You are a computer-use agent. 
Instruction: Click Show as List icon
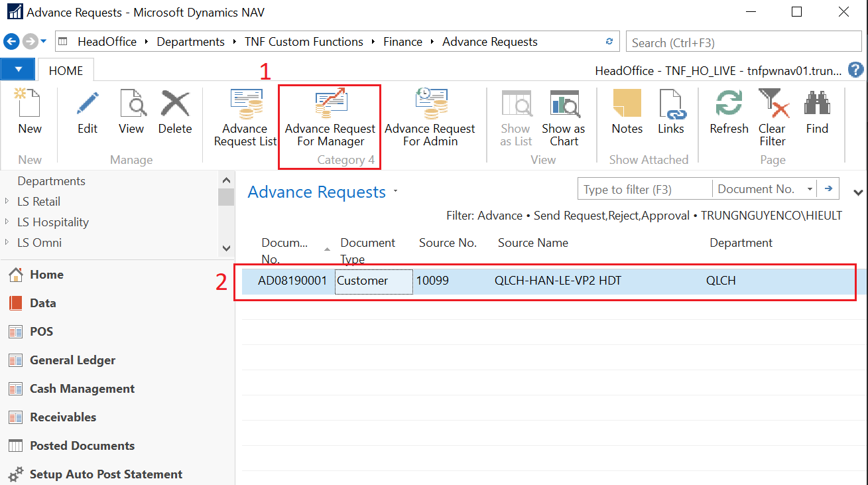point(515,117)
